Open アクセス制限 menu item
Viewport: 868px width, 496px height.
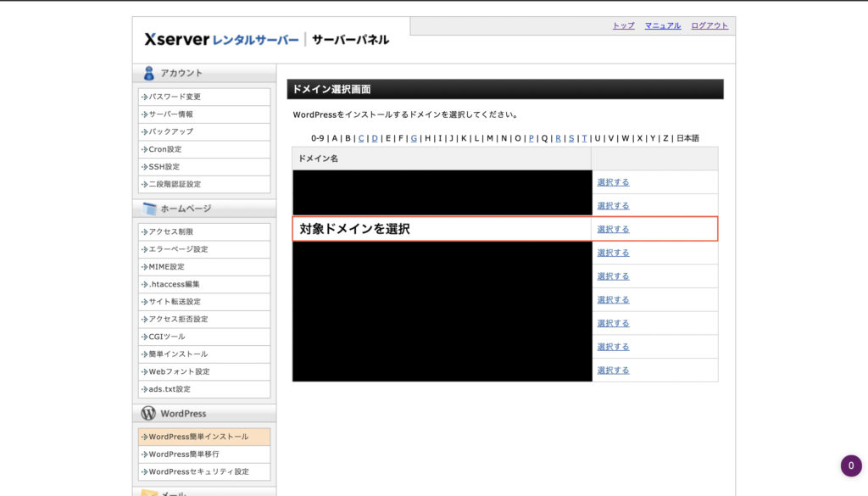pyautogui.click(x=204, y=231)
